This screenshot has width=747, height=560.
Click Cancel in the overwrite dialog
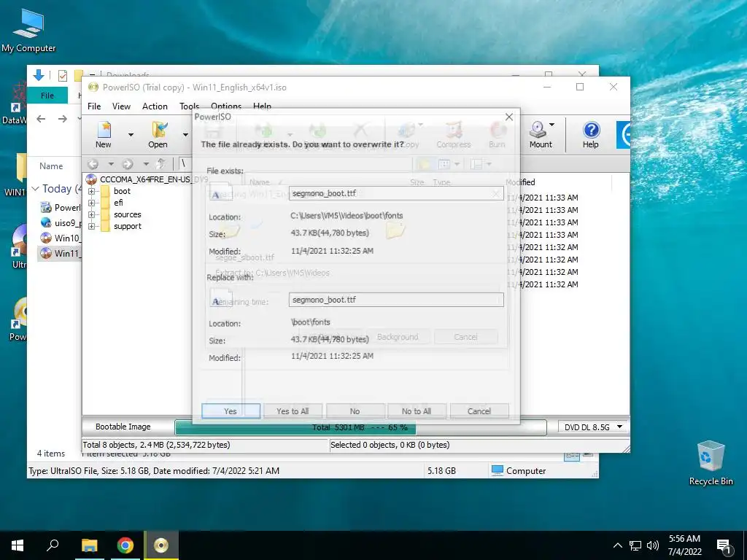coord(479,411)
